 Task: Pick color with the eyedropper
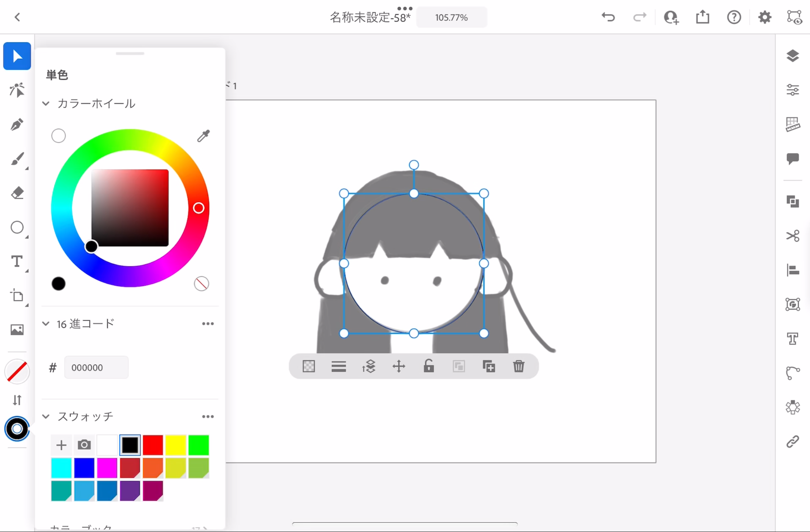point(203,136)
